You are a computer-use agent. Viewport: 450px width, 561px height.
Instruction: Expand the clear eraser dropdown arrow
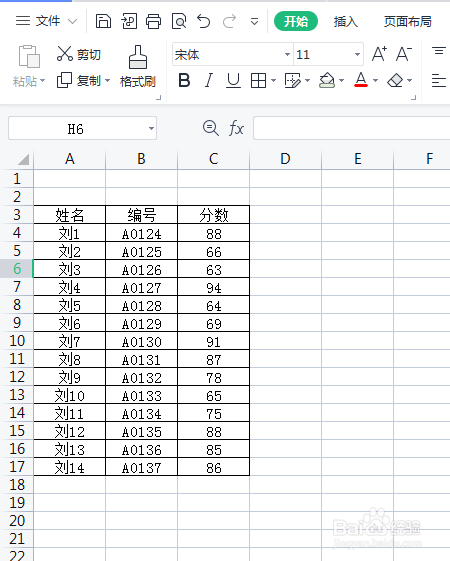[410, 81]
